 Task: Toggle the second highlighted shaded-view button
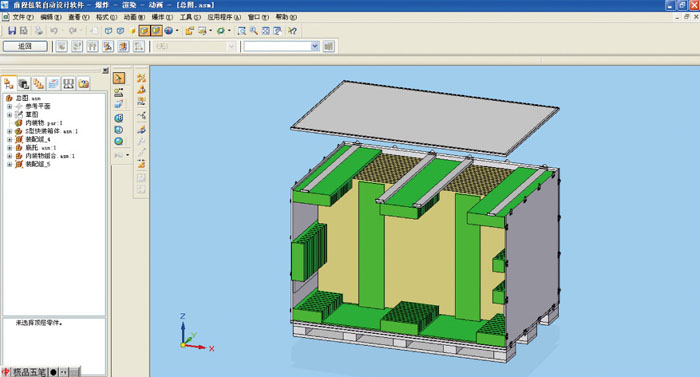point(156,30)
